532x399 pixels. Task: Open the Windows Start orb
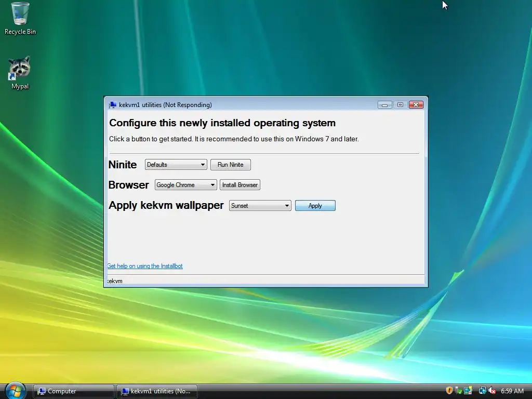15,391
